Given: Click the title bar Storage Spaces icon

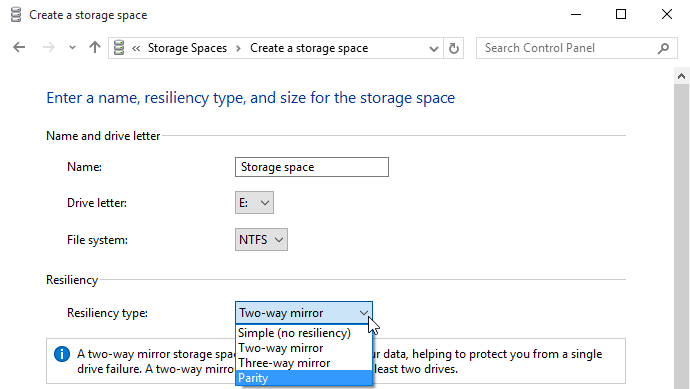Looking at the screenshot, I should click(x=16, y=15).
